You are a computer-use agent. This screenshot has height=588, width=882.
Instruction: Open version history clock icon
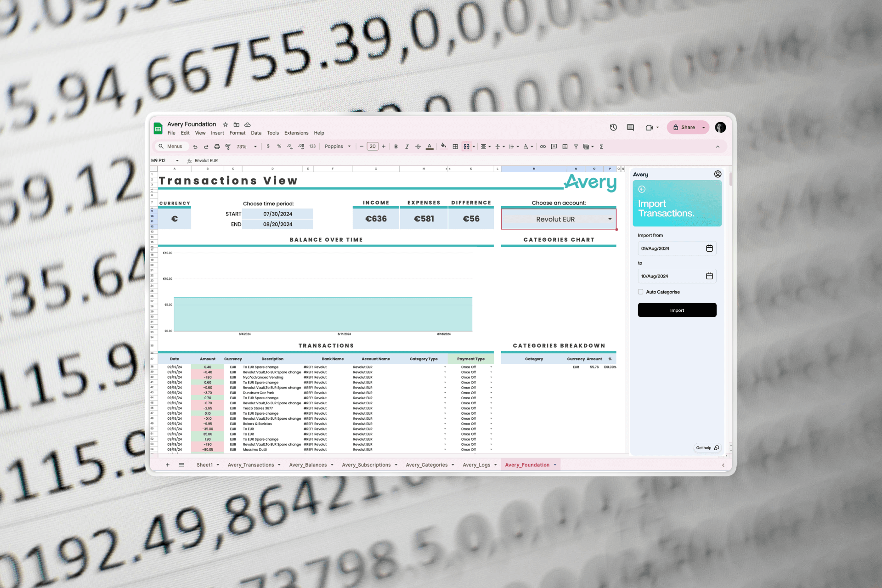click(x=613, y=127)
